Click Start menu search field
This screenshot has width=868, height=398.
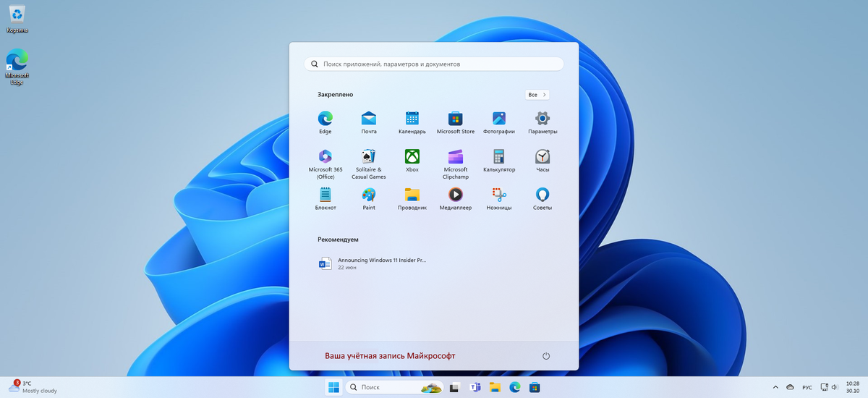pos(434,64)
